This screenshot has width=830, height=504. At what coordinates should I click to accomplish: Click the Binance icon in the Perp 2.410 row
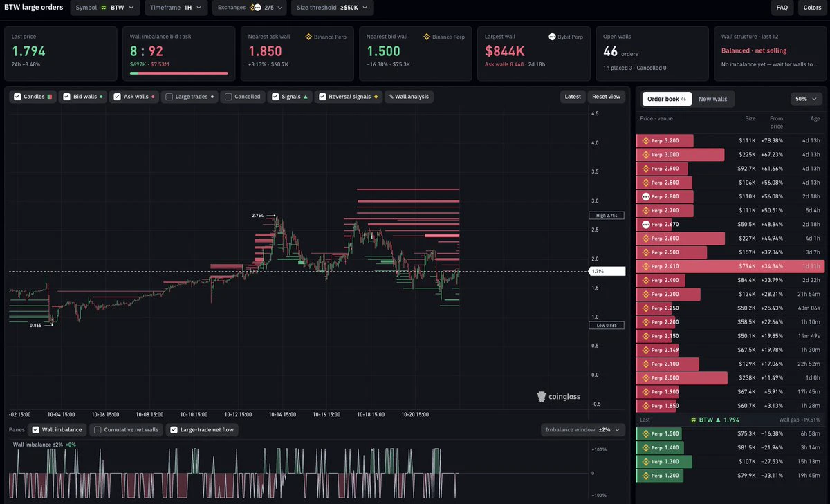click(x=646, y=266)
